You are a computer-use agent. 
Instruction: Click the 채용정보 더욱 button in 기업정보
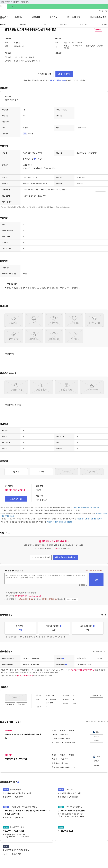97,696
